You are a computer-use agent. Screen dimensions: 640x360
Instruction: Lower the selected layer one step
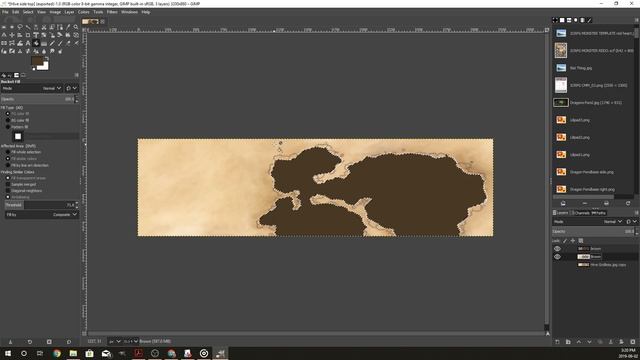point(589,342)
